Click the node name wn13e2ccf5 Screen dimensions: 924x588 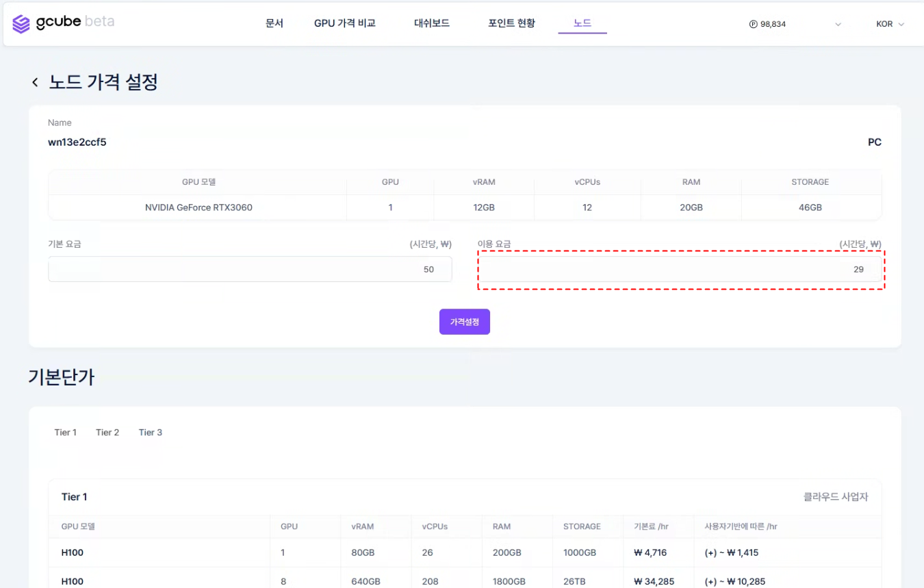pos(77,142)
